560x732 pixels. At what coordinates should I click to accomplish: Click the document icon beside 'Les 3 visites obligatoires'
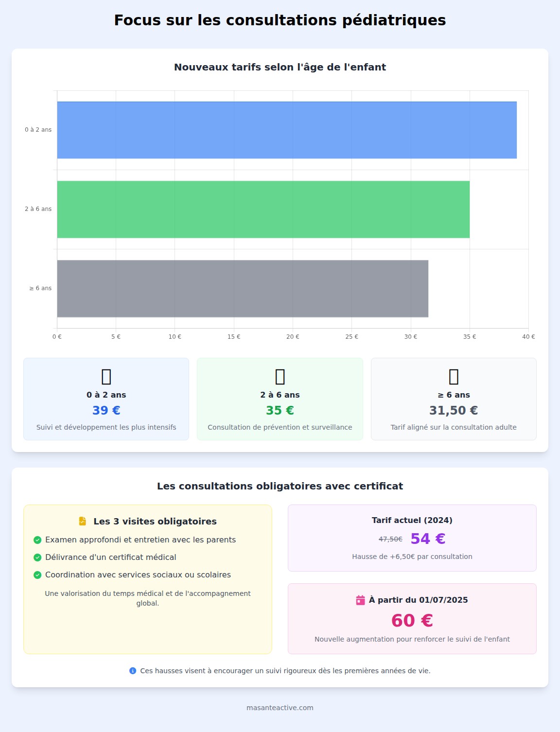82,521
